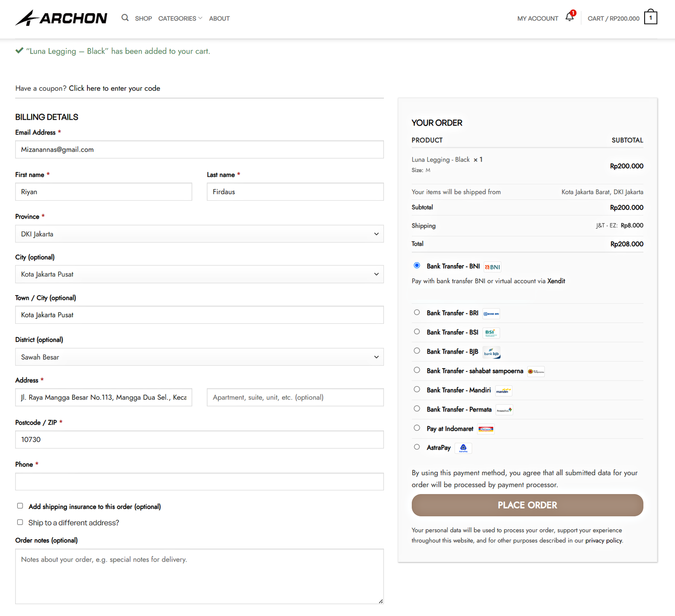Go to the About menu item
Image resolution: width=675 pixels, height=616 pixels.
219,19
